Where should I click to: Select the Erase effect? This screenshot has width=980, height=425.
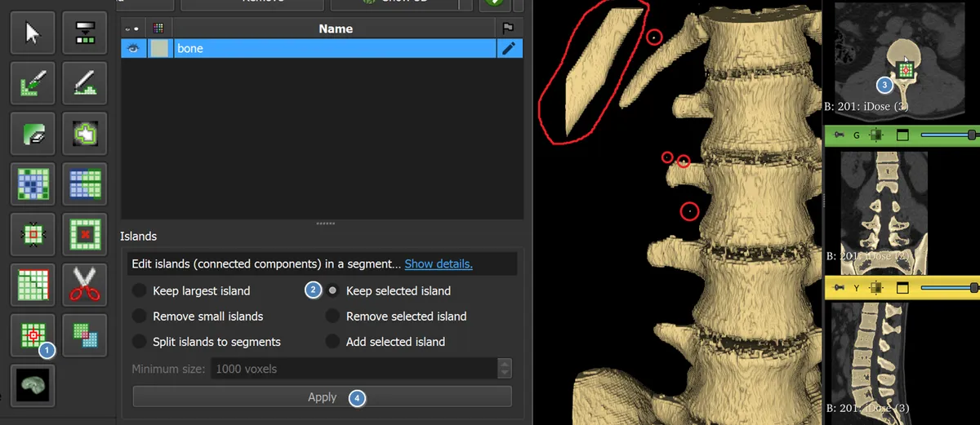[x=33, y=134]
